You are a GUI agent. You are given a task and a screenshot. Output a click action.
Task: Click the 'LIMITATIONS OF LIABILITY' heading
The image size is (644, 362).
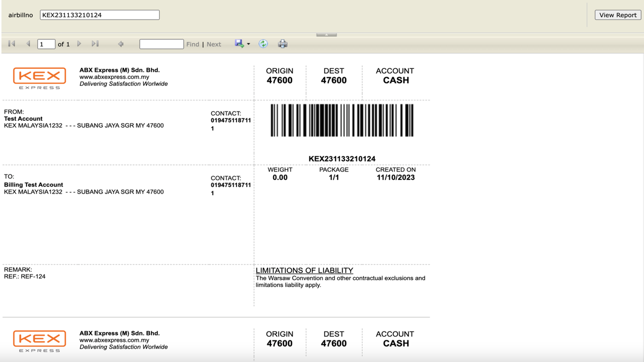click(x=304, y=270)
